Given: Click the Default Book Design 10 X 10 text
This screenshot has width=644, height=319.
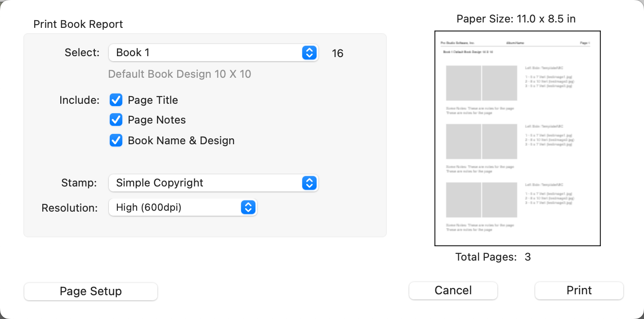Looking at the screenshot, I should coord(179,74).
